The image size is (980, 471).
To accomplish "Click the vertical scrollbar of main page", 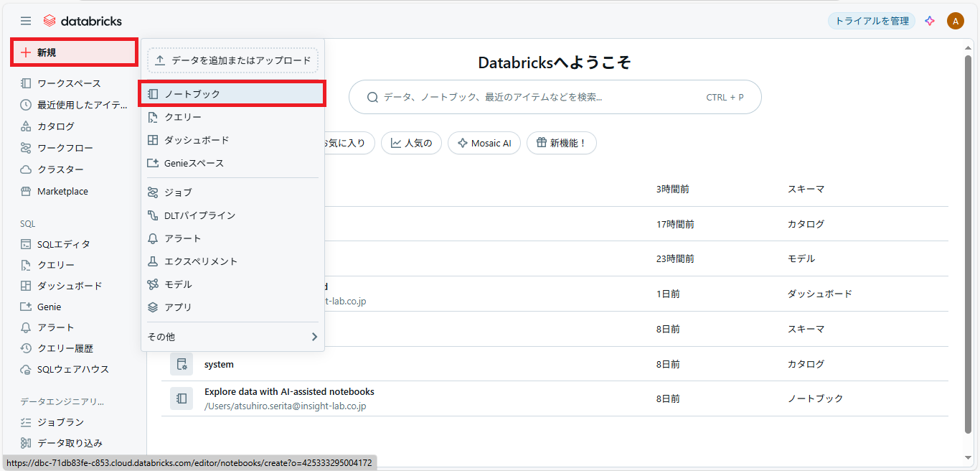I will [969, 244].
